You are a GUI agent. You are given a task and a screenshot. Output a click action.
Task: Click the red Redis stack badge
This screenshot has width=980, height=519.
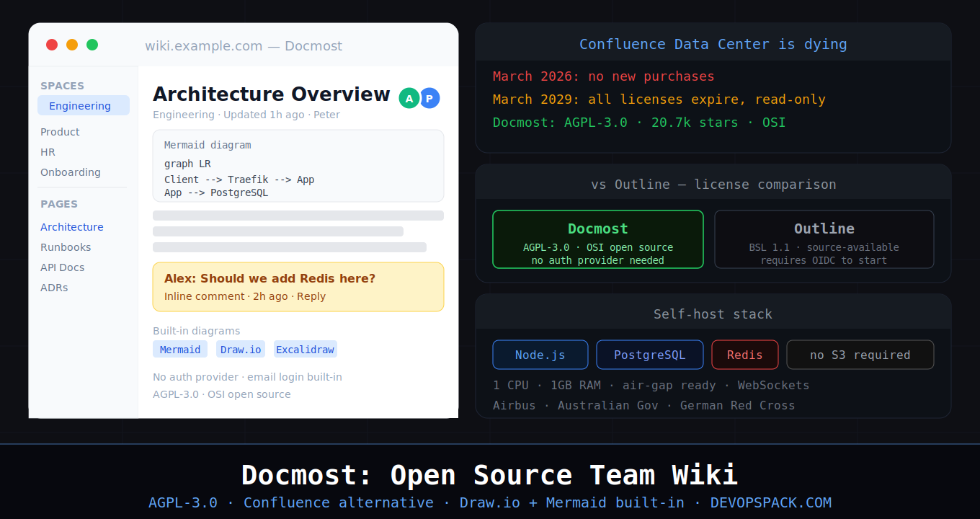click(x=745, y=355)
